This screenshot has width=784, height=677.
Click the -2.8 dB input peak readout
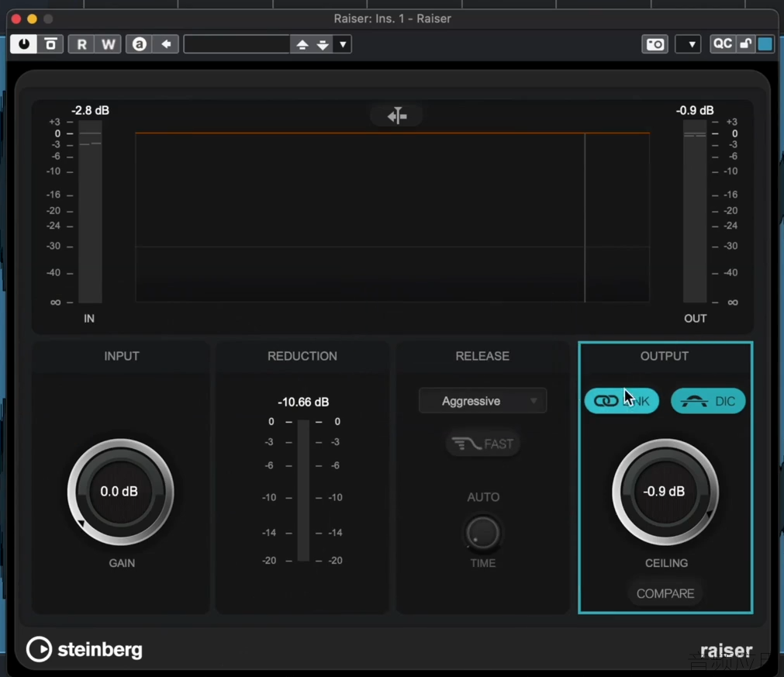click(x=90, y=110)
